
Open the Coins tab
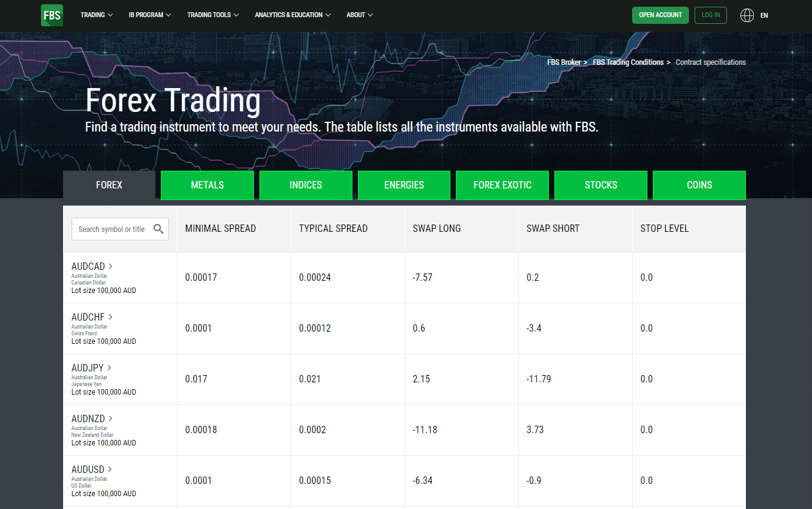[699, 185]
